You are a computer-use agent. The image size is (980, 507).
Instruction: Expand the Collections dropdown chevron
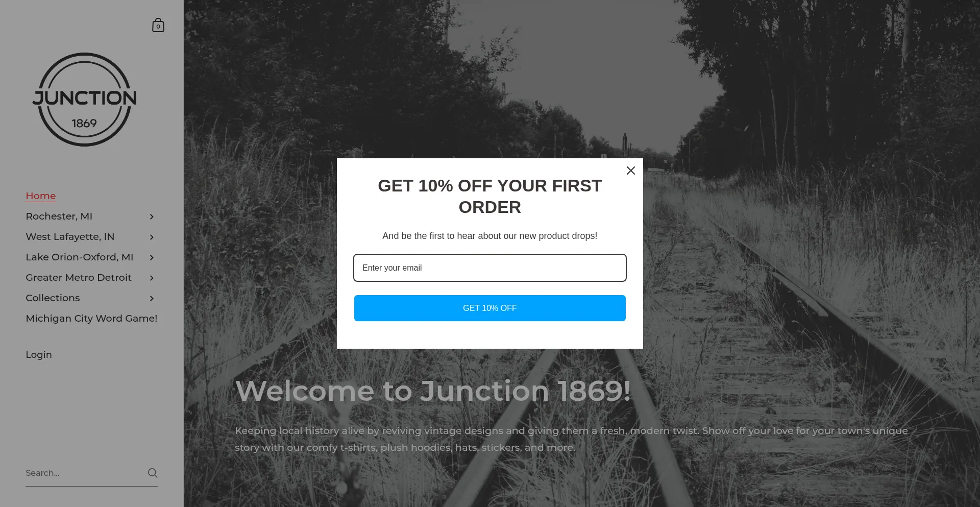pyautogui.click(x=151, y=298)
